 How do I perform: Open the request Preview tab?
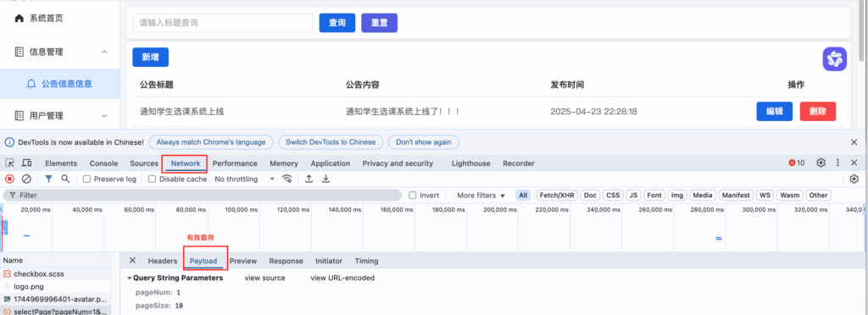click(243, 261)
